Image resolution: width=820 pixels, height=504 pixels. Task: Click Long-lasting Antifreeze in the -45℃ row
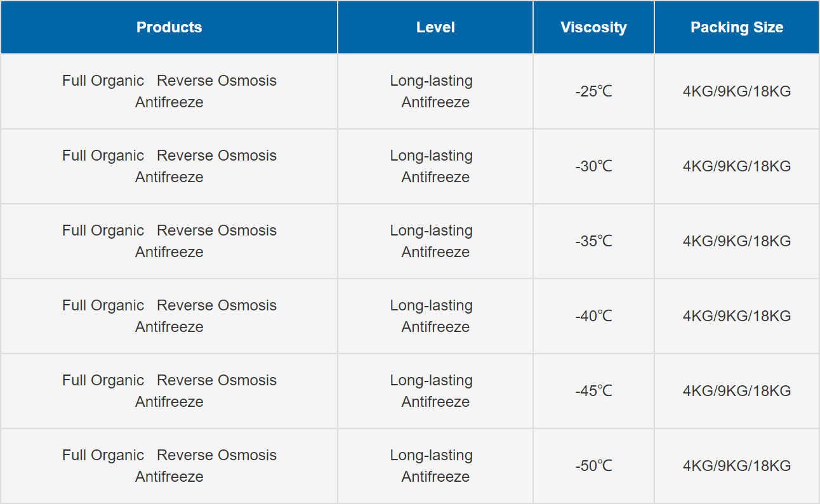(432, 391)
